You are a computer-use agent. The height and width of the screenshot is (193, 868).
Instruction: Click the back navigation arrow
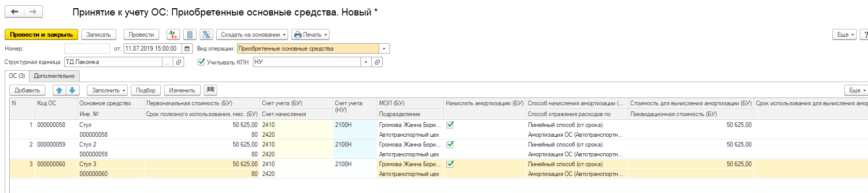(x=14, y=11)
